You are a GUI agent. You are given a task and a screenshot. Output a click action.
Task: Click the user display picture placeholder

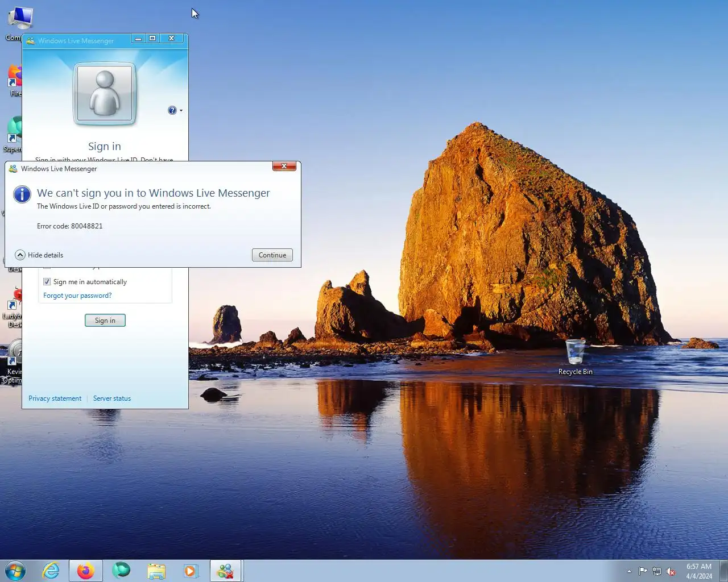click(105, 94)
